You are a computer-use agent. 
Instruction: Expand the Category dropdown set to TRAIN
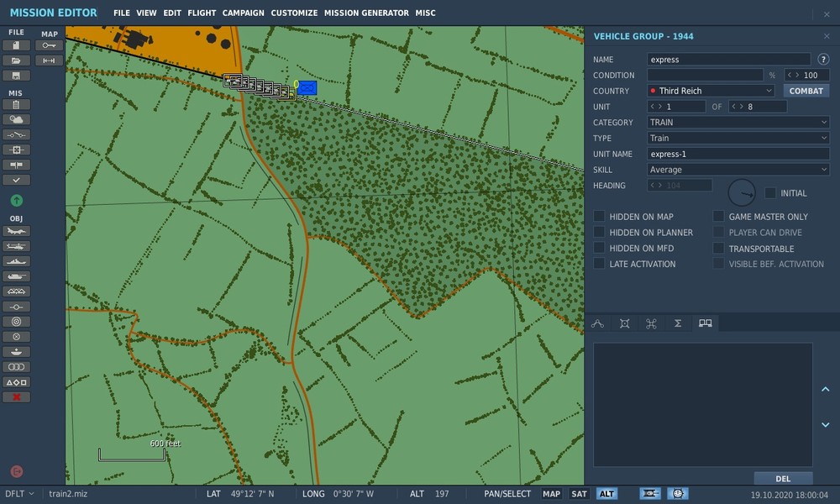click(x=738, y=123)
